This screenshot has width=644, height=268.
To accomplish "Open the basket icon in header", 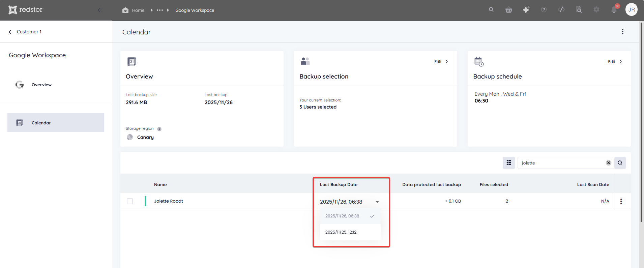I will tap(509, 10).
